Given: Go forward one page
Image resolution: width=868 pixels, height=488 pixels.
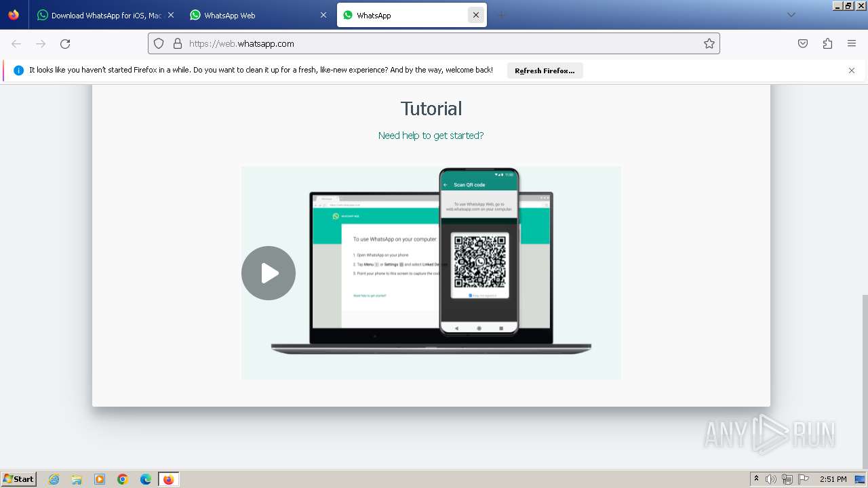Looking at the screenshot, I should point(41,43).
